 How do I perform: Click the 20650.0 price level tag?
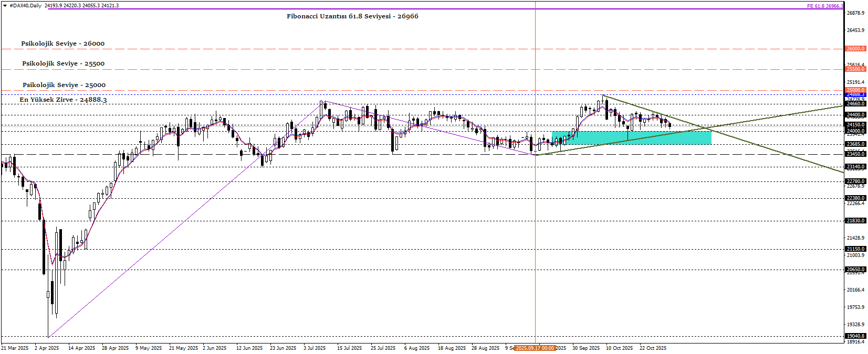click(x=855, y=270)
